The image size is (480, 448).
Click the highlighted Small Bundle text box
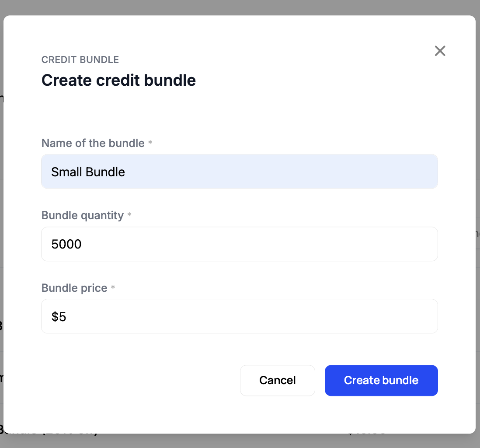(x=239, y=171)
